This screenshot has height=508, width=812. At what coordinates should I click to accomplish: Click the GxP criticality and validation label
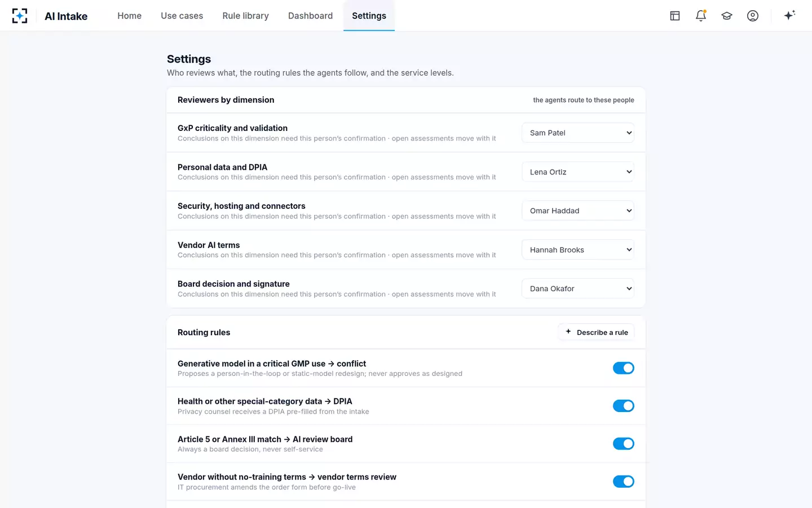click(x=232, y=128)
